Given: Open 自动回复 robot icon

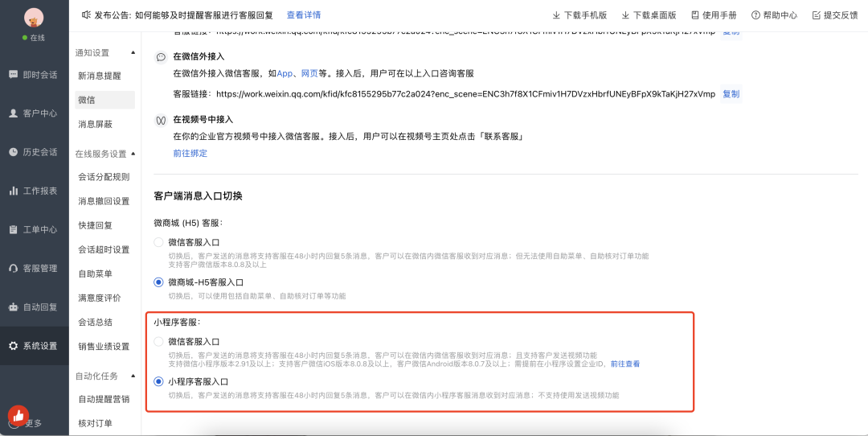Looking at the screenshot, I should (14, 307).
